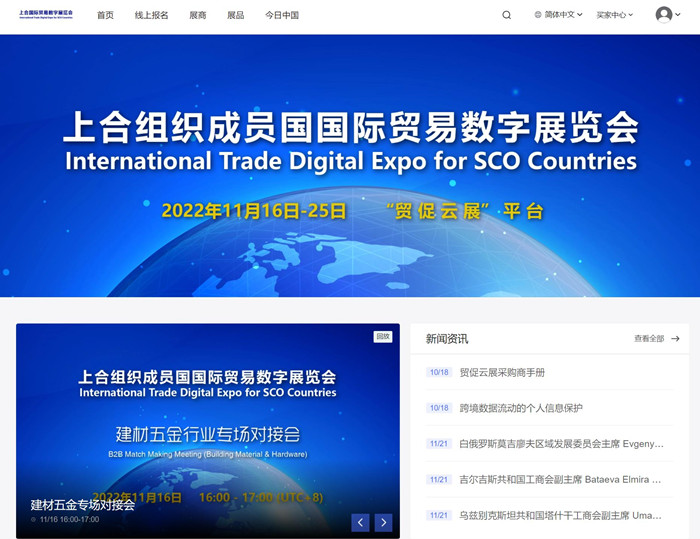Click the 新闻资讯 section heading
Viewport: 700px width, 539px height.
pyautogui.click(x=447, y=339)
